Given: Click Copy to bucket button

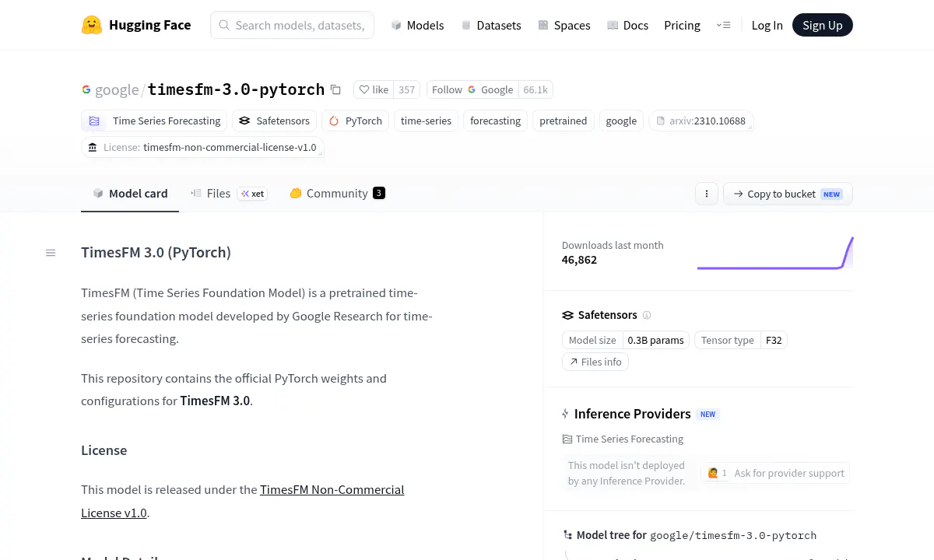Looking at the screenshot, I should 788,194.
